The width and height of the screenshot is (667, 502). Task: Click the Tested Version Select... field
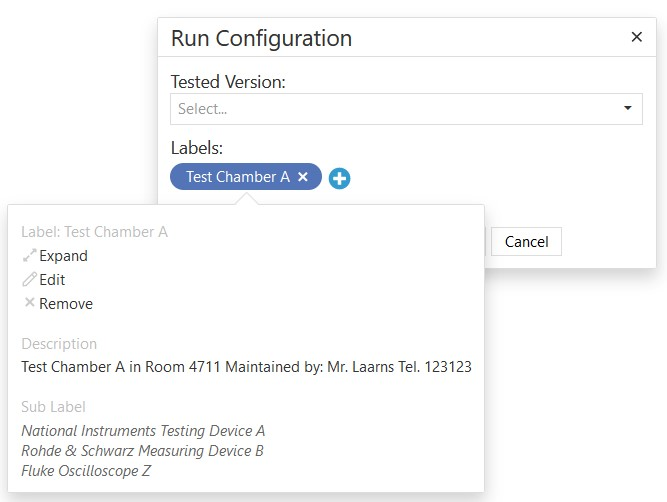tap(390, 108)
